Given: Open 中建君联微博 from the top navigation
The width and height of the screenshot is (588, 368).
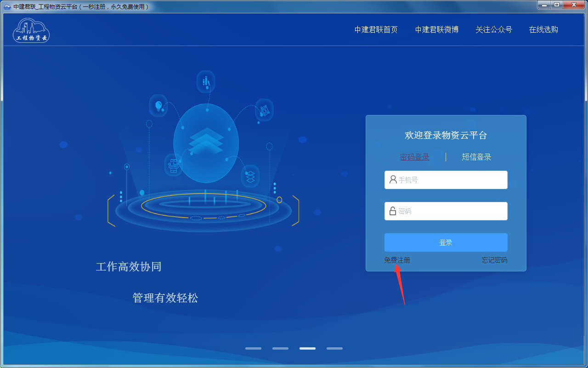Looking at the screenshot, I should [x=436, y=29].
